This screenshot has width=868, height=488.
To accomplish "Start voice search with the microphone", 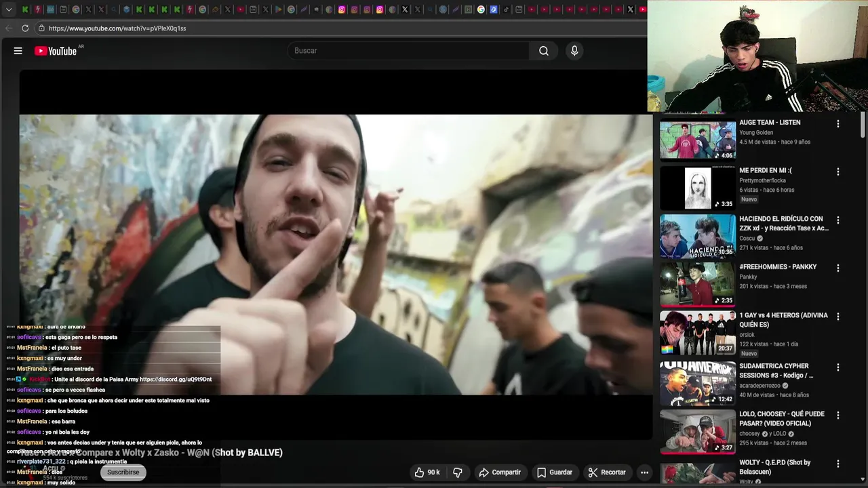I will [574, 51].
